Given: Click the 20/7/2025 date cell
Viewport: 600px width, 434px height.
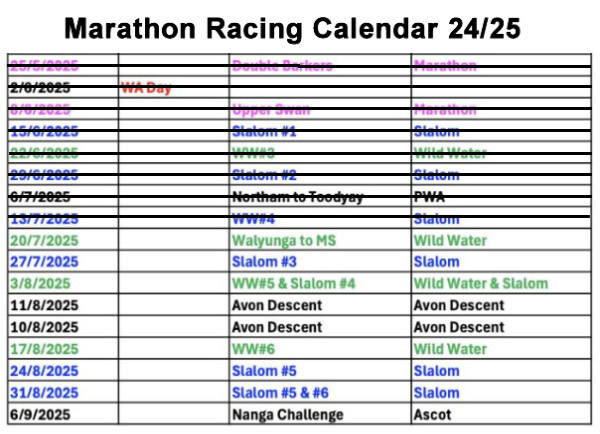Looking at the screenshot, I should point(44,240).
